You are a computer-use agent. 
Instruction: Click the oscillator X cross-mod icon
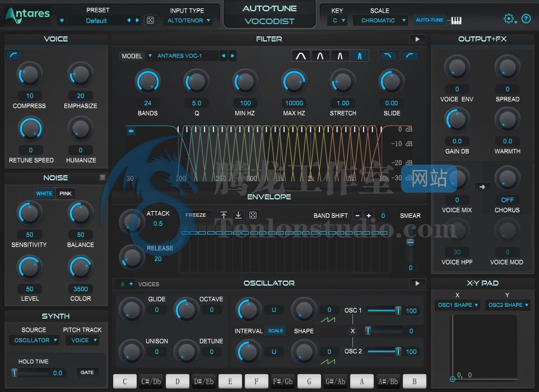pyautogui.click(x=352, y=331)
